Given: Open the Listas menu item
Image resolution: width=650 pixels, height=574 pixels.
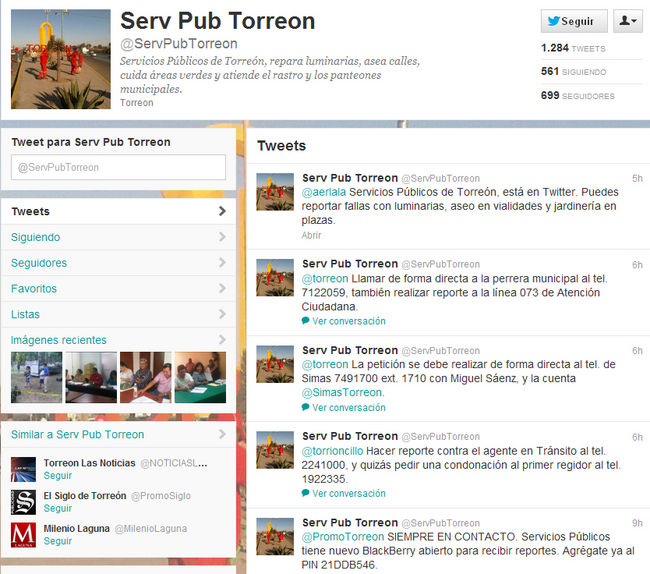Looking at the screenshot, I should click(119, 314).
